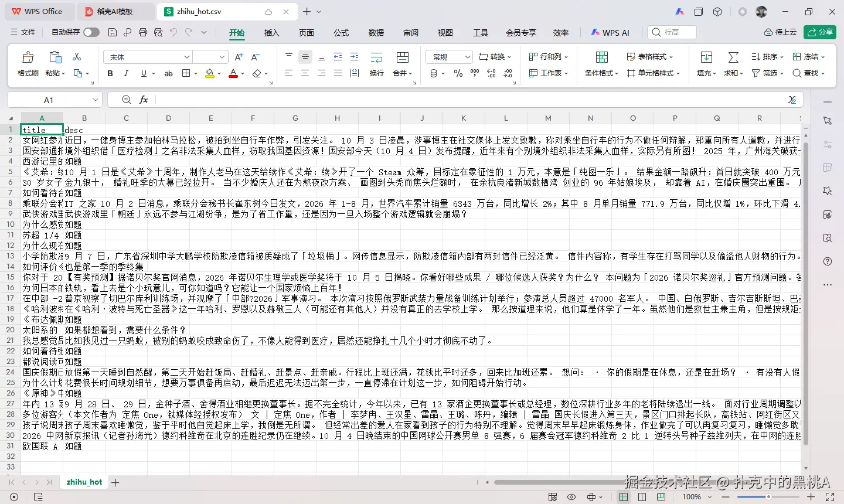The height and width of the screenshot is (504, 844).
Task: Open the Find (查找) tool
Action: pos(808,73)
